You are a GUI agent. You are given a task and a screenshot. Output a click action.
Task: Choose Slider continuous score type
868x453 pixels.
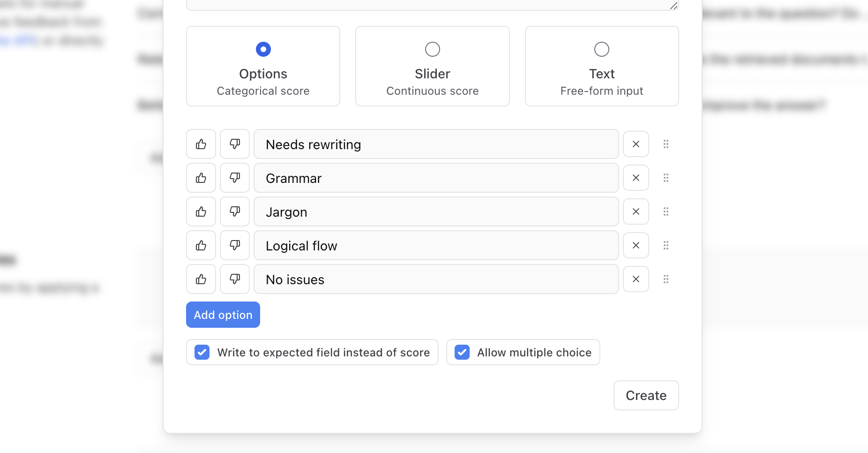pos(432,66)
